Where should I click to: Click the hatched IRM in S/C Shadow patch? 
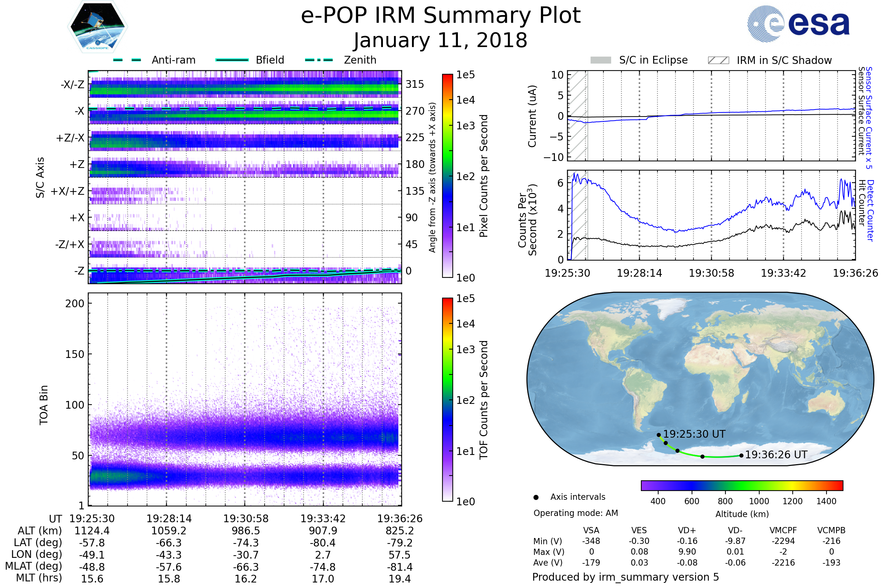click(x=718, y=60)
